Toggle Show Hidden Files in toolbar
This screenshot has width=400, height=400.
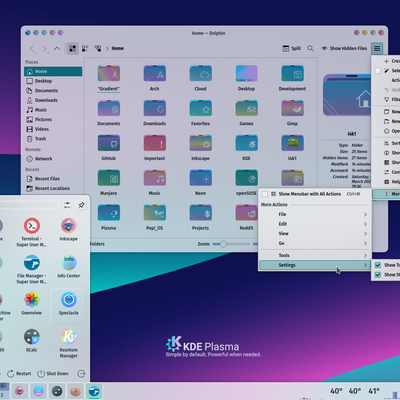344,49
